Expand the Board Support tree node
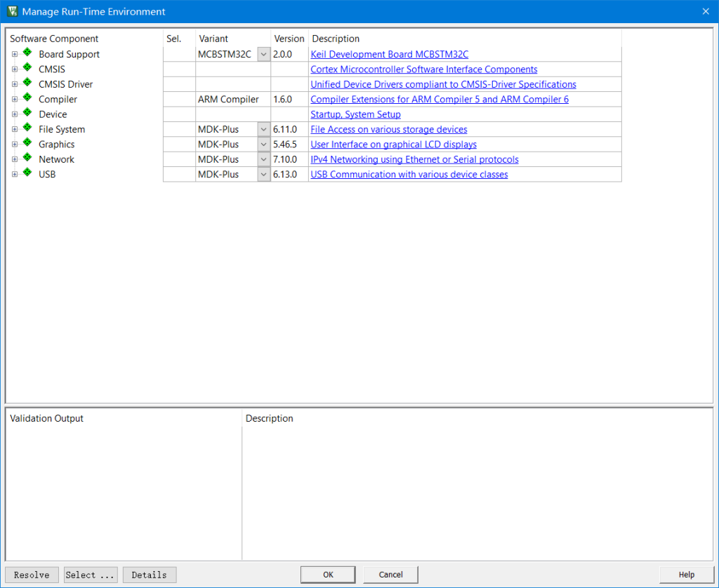This screenshot has height=588, width=719. [15, 54]
